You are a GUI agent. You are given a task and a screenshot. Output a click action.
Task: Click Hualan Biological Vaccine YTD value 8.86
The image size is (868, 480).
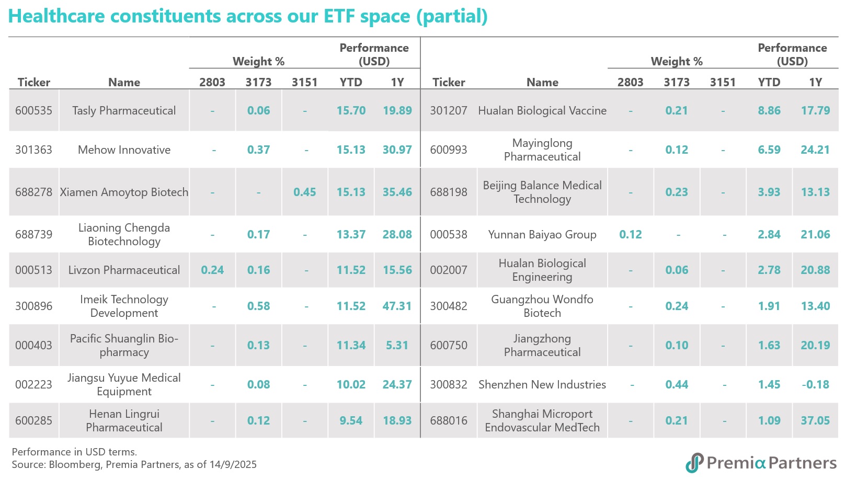769,111
